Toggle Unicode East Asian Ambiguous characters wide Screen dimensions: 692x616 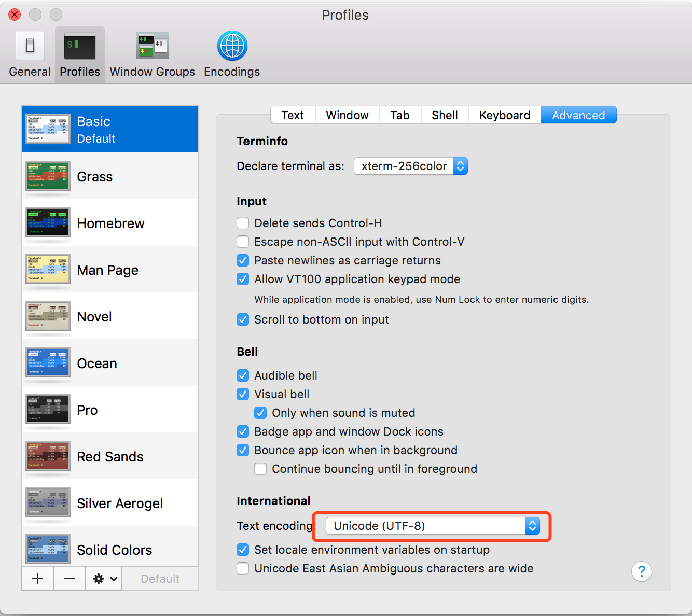243,568
